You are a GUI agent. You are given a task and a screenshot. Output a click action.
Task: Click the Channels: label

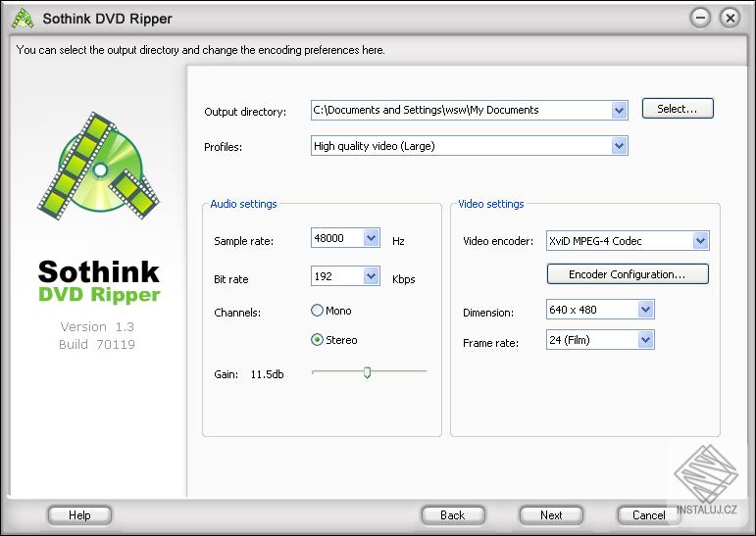(237, 313)
